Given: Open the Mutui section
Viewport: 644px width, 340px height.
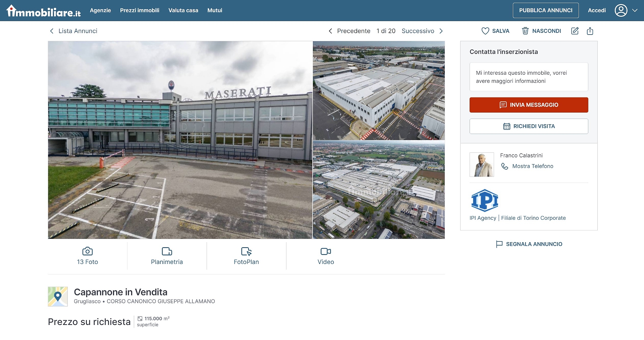Looking at the screenshot, I should (215, 10).
